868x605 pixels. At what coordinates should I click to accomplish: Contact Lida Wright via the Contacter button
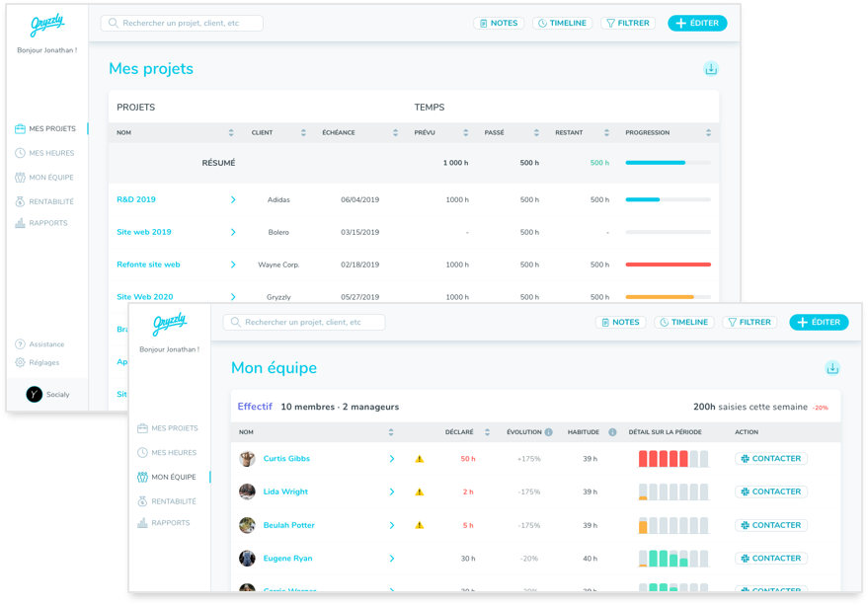[770, 492]
